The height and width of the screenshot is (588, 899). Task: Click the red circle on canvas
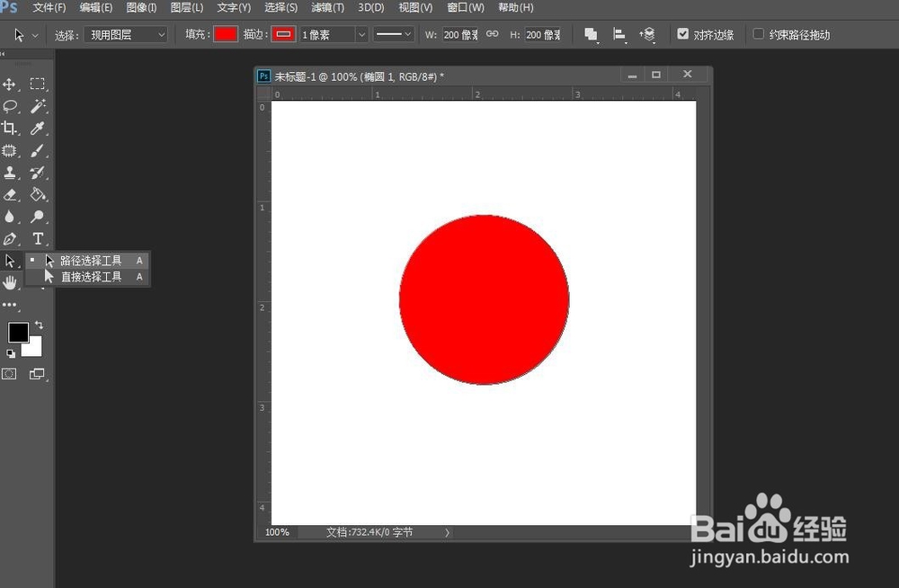[x=485, y=299]
